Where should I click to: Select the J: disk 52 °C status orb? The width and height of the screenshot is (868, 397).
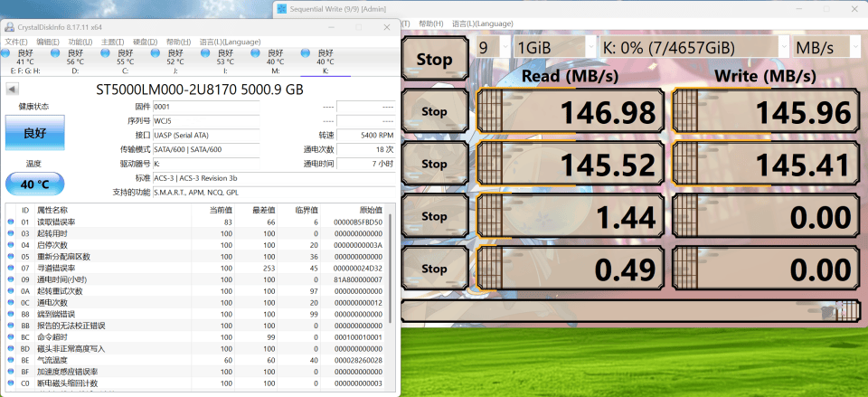[x=156, y=52]
